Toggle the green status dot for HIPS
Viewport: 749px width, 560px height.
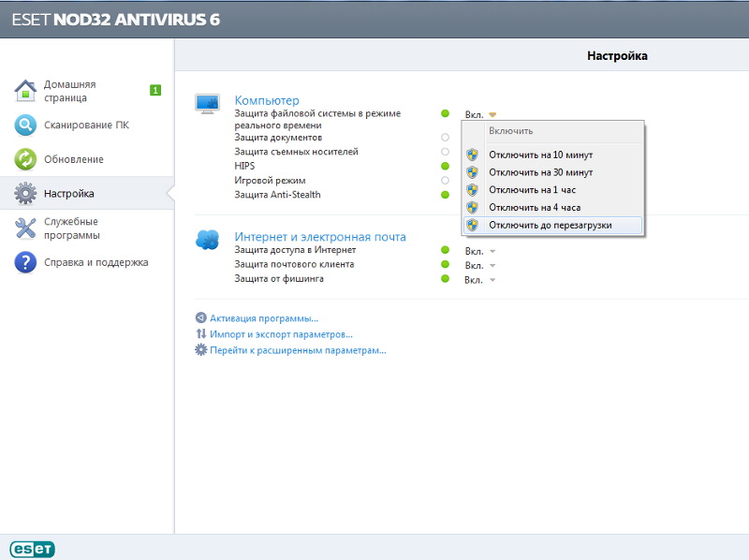click(446, 166)
